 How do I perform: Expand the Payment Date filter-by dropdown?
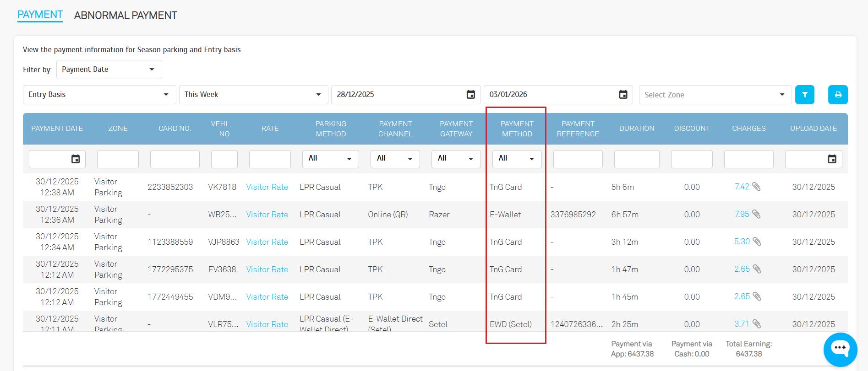tap(109, 70)
